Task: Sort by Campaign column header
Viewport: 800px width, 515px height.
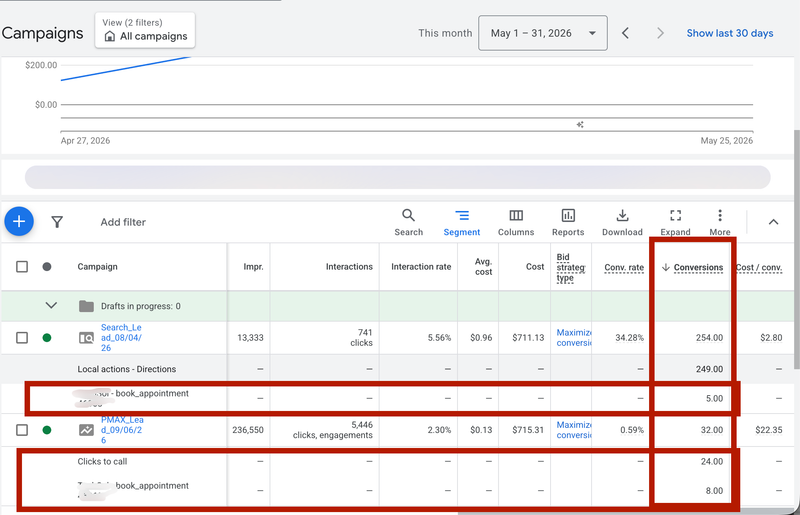Action: [97, 266]
